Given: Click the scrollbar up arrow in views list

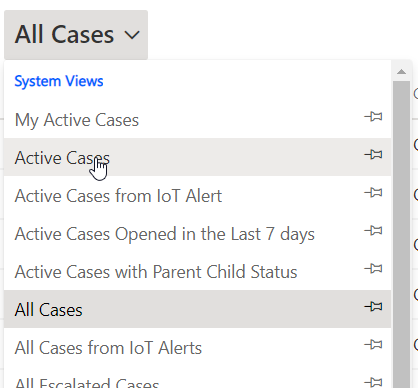Looking at the screenshot, I should coord(402,72).
